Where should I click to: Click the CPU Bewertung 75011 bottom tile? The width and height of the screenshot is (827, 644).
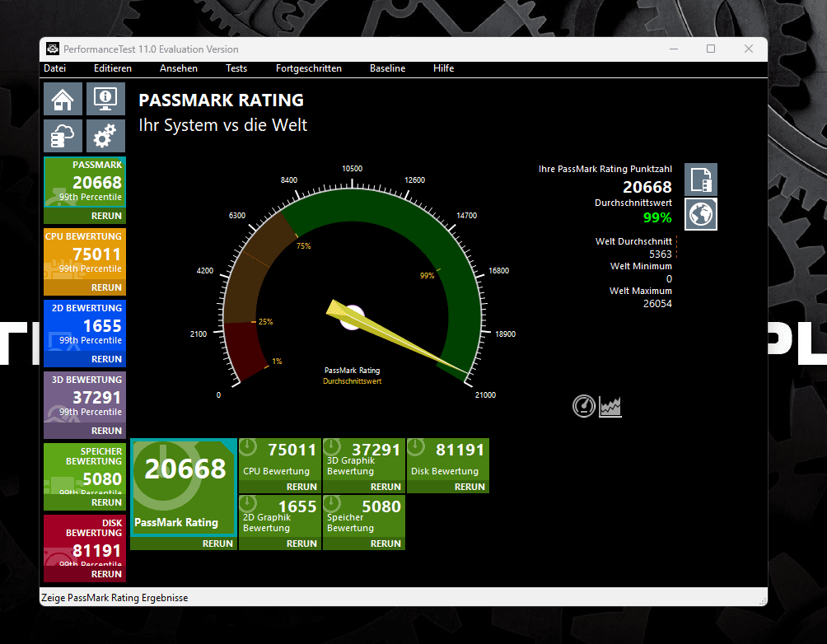click(x=280, y=459)
